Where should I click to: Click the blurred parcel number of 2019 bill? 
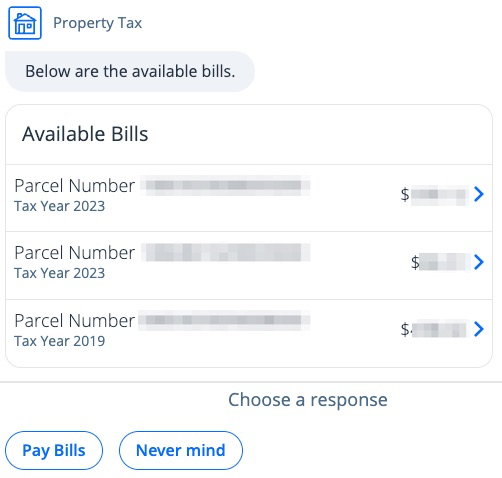[x=224, y=320]
